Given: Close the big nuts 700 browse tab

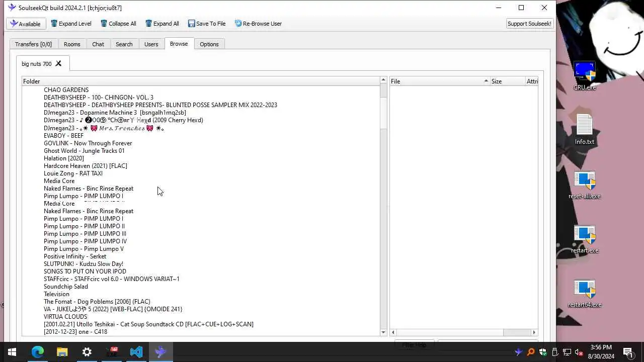Looking at the screenshot, I should click(x=58, y=63).
